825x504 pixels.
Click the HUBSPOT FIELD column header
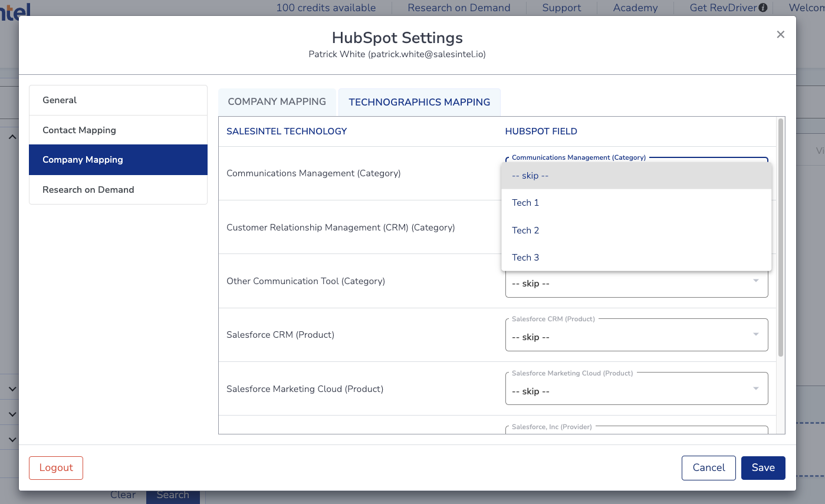click(541, 131)
